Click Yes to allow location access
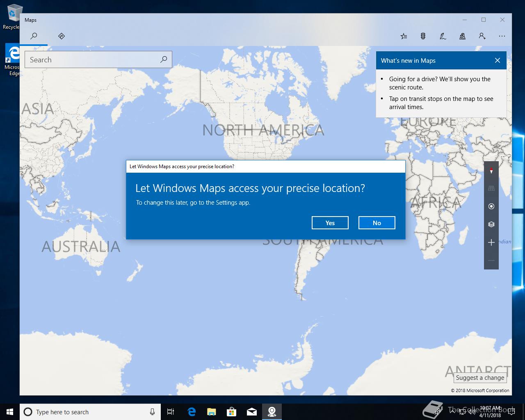Image resolution: width=525 pixels, height=420 pixels. (330, 223)
